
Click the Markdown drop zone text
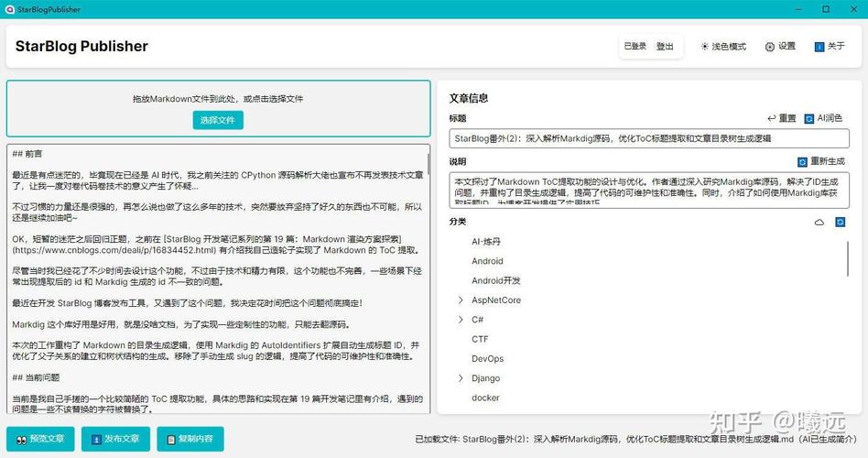pyautogui.click(x=218, y=99)
